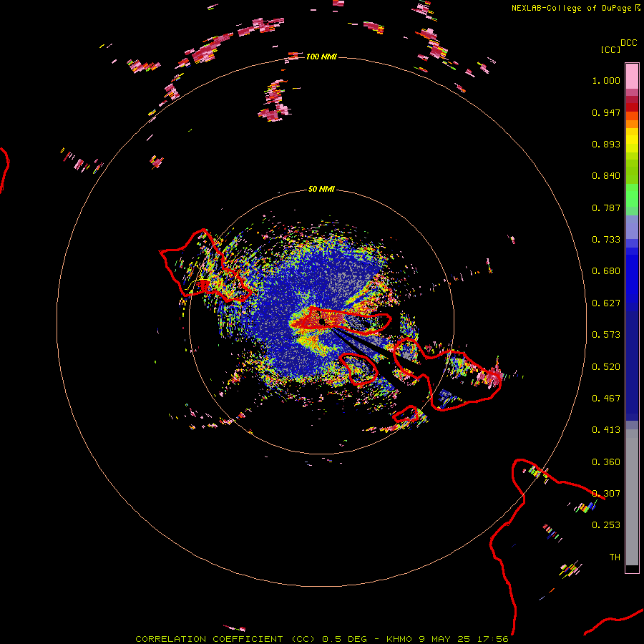The image size is (644, 644).
Task: Click the 0.893 scale value
Action: click(x=606, y=144)
